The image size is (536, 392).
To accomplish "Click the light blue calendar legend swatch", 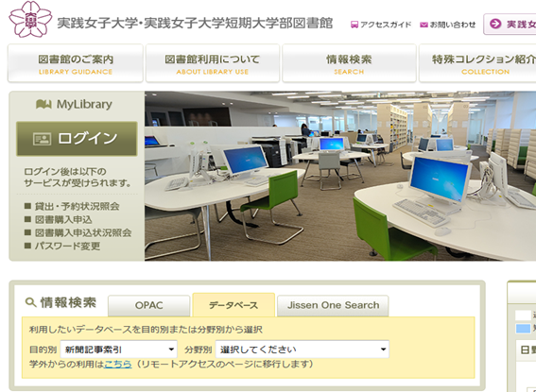I will (523, 329).
